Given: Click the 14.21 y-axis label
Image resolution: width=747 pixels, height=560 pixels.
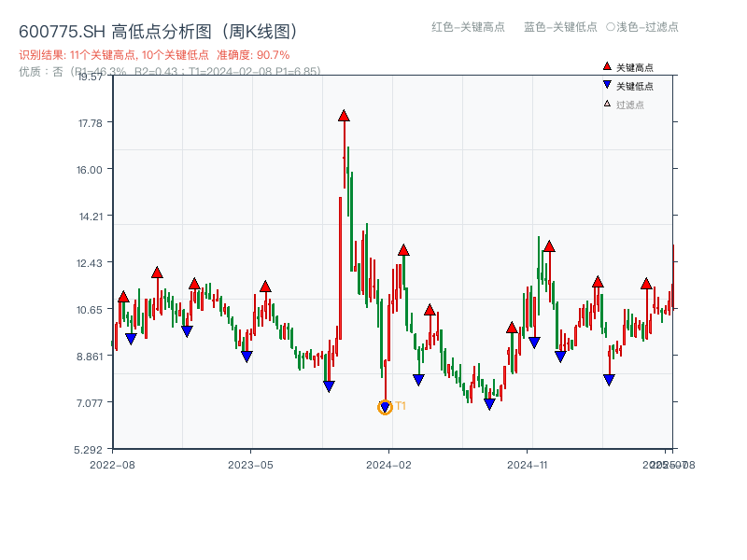Looking at the screenshot, I should tap(91, 217).
